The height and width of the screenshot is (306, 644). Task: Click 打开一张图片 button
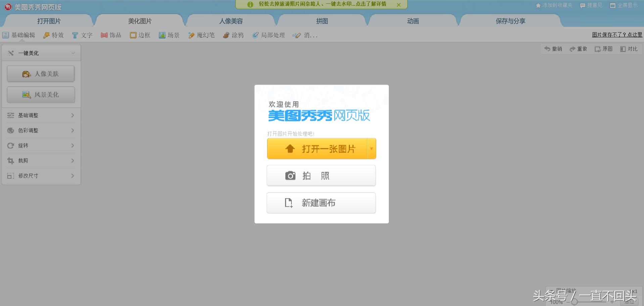[317, 149]
